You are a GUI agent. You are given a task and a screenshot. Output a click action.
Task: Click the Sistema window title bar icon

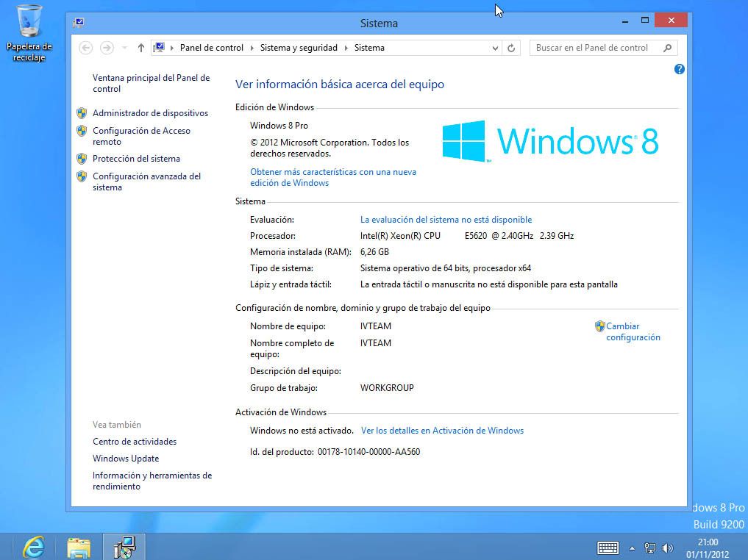point(79,22)
